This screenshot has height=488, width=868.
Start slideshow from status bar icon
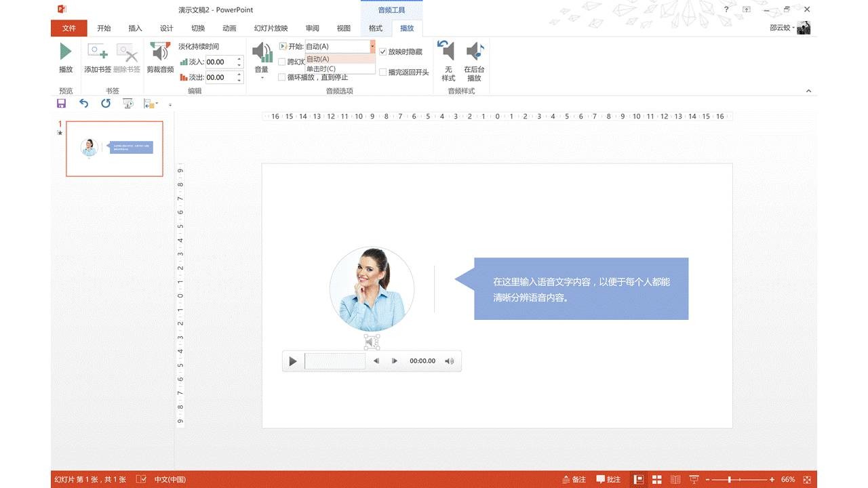[694, 479]
